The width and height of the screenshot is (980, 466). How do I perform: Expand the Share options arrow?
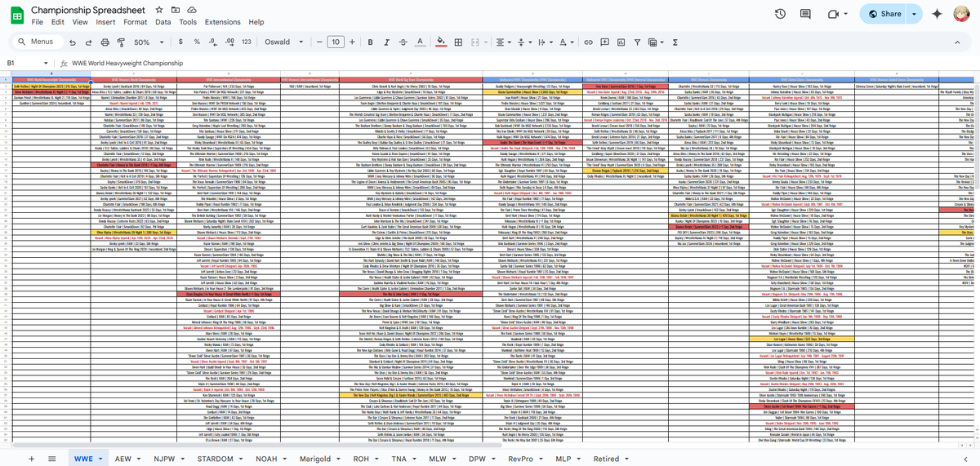[x=914, y=14]
